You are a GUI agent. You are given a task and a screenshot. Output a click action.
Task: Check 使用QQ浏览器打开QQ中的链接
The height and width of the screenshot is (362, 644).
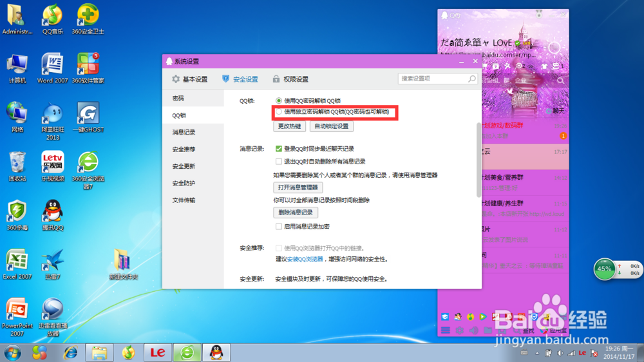pyautogui.click(x=279, y=248)
